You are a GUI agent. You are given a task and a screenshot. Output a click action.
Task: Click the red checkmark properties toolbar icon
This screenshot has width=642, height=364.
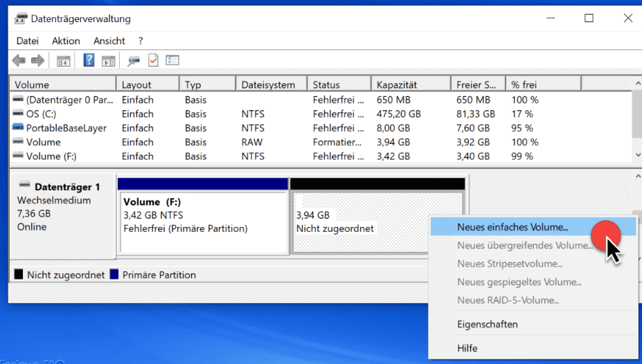(154, 60)
